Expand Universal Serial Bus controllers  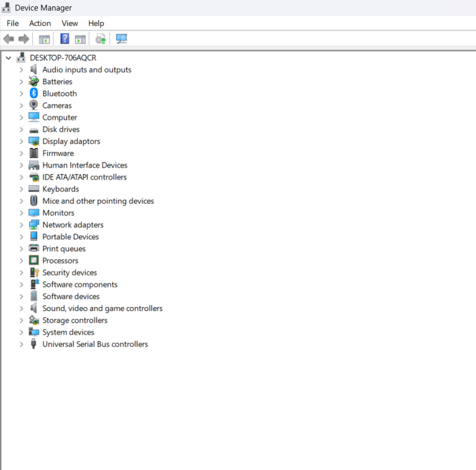(21, 344)
